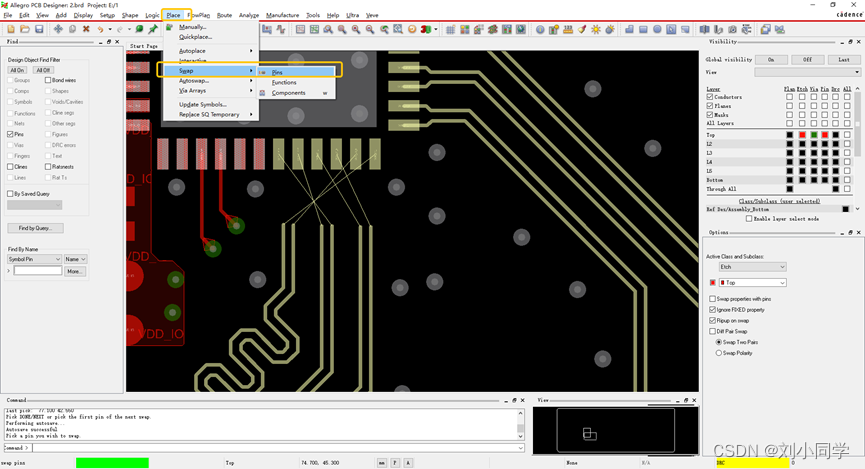Click the New file toolbar icon
The height and width of the screenshot is (469, 865).
click(10, 29)
